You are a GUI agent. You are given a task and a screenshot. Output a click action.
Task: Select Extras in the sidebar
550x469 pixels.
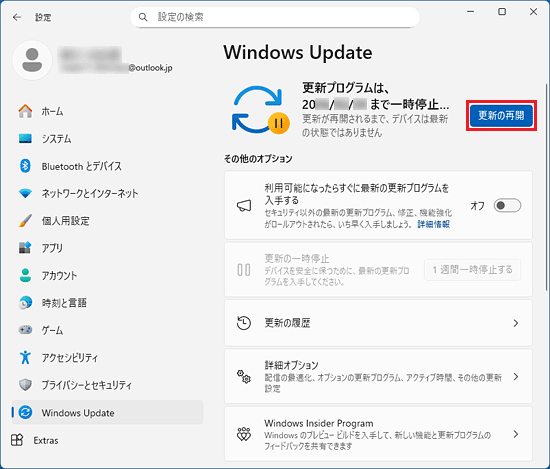click(x=107, y=440)
